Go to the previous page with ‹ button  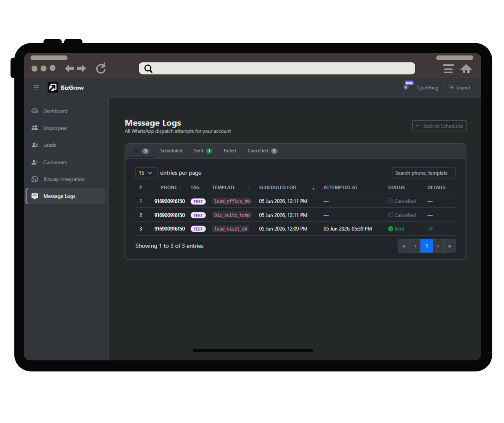pyautogui.click(x=415, y=246)
